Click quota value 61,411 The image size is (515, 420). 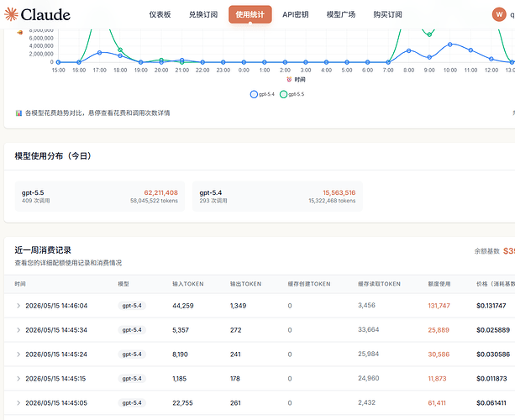[437, 403]
